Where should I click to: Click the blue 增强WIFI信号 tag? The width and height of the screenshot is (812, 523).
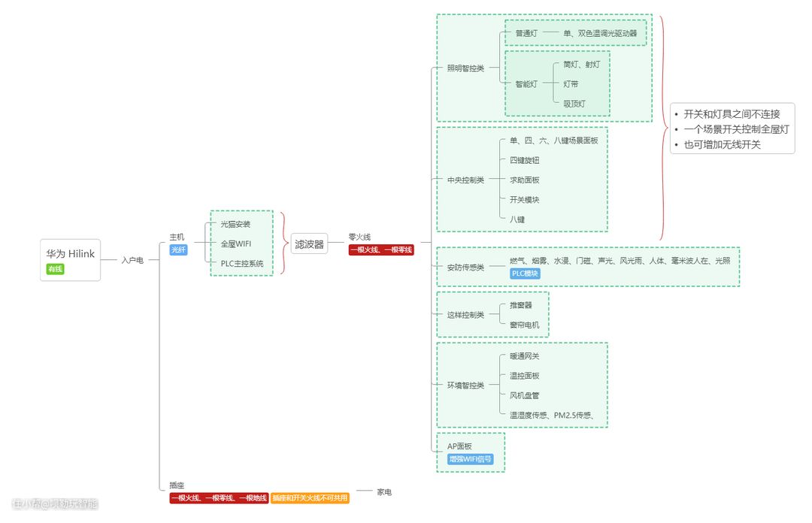coord(471,459)
